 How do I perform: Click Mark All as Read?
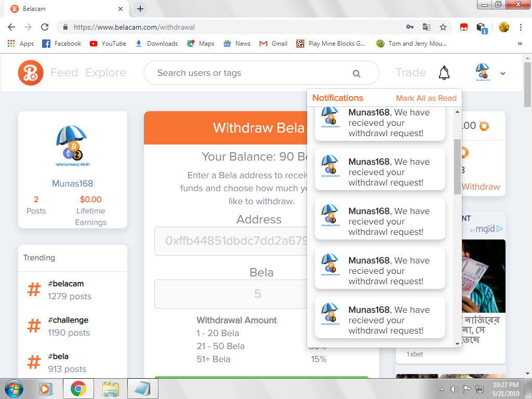click(x=426, y=98)
